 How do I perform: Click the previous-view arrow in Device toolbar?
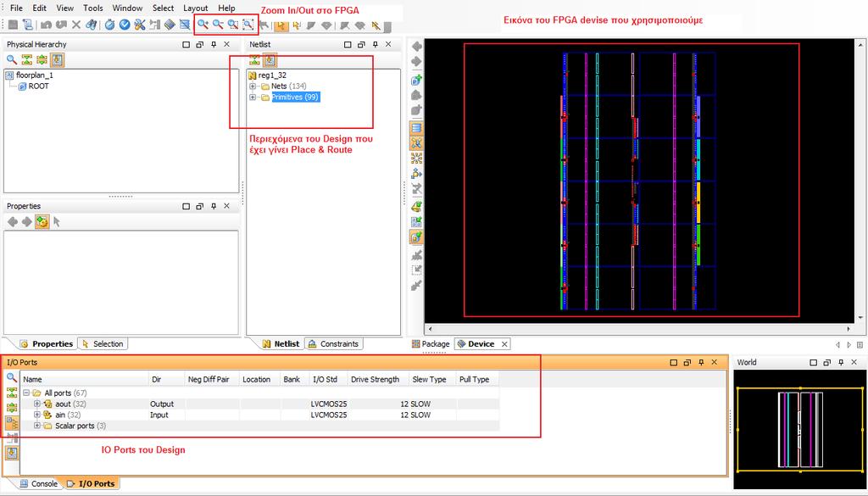(x=417, y=47)
